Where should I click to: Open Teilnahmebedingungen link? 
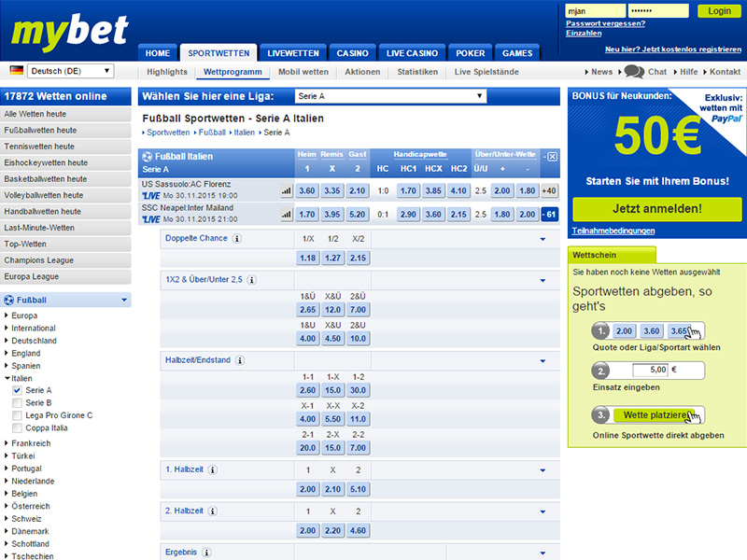tap(613, 231)
